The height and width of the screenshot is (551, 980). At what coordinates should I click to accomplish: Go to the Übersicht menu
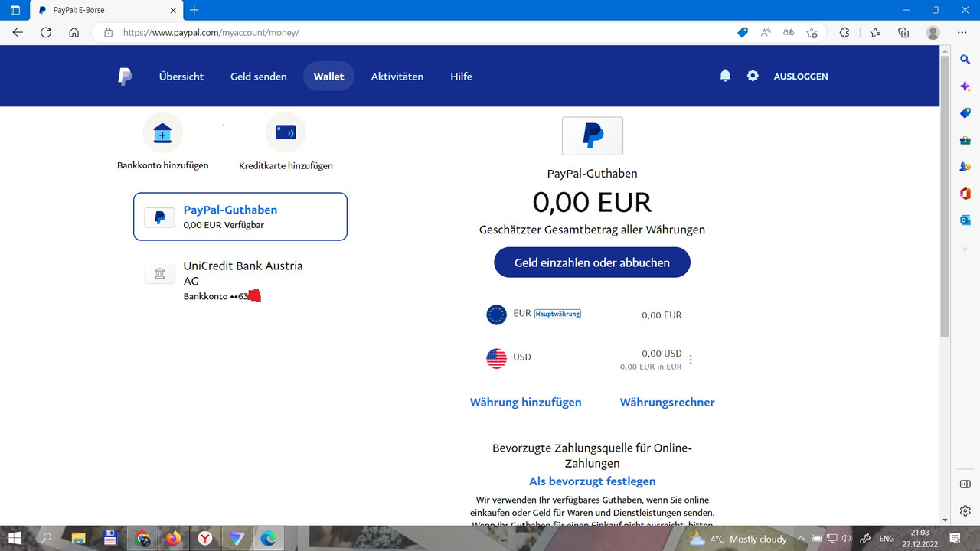pos(181,77)
